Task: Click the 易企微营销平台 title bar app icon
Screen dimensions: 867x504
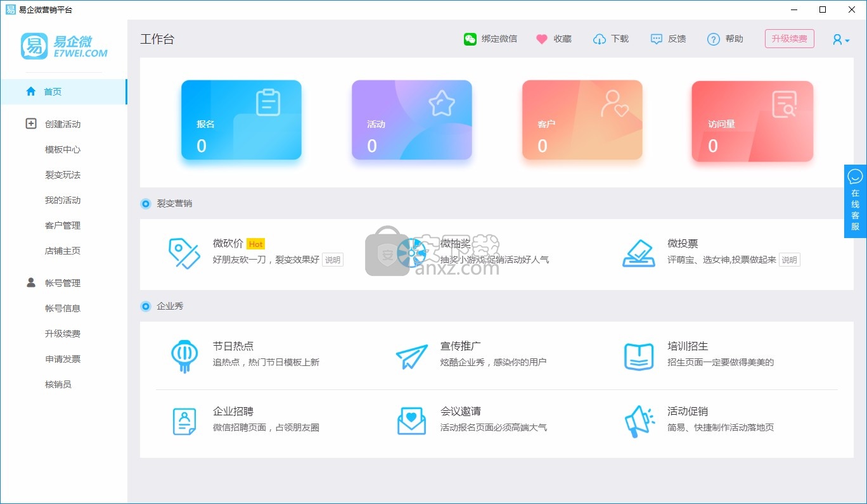Action: [x=10, y=9]
